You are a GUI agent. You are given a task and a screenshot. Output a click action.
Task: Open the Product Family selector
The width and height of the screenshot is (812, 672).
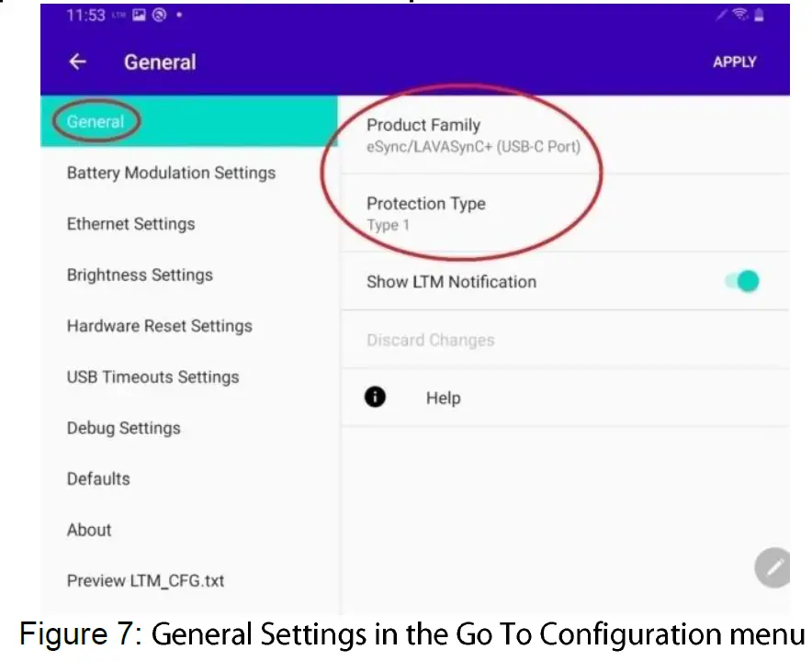[x=473, y=134]
